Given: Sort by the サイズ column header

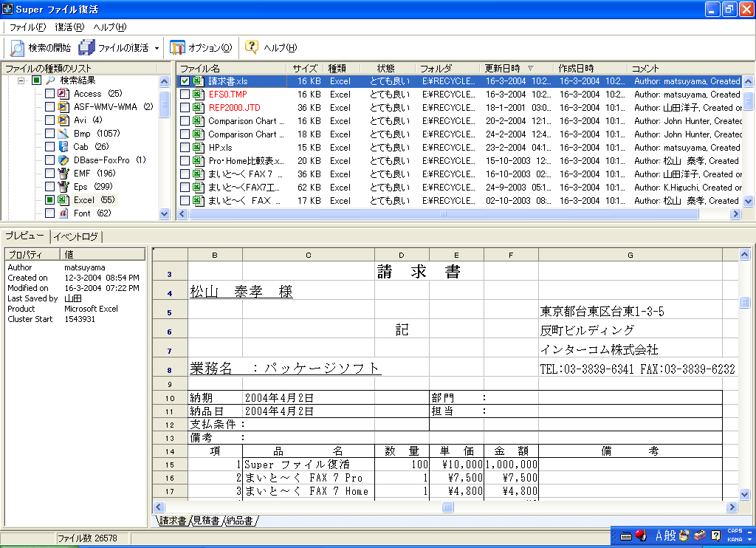Looking at the screenshot, I should [305, 69].
